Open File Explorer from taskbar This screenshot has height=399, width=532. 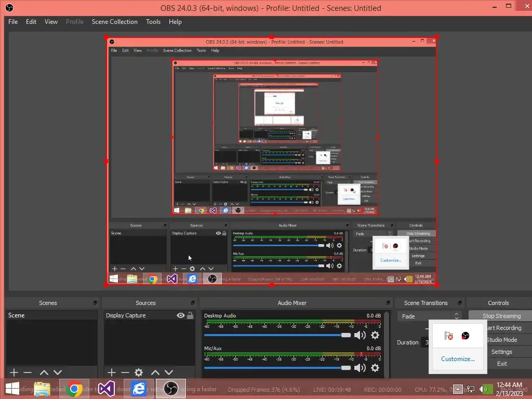click(x=42, y=389)
